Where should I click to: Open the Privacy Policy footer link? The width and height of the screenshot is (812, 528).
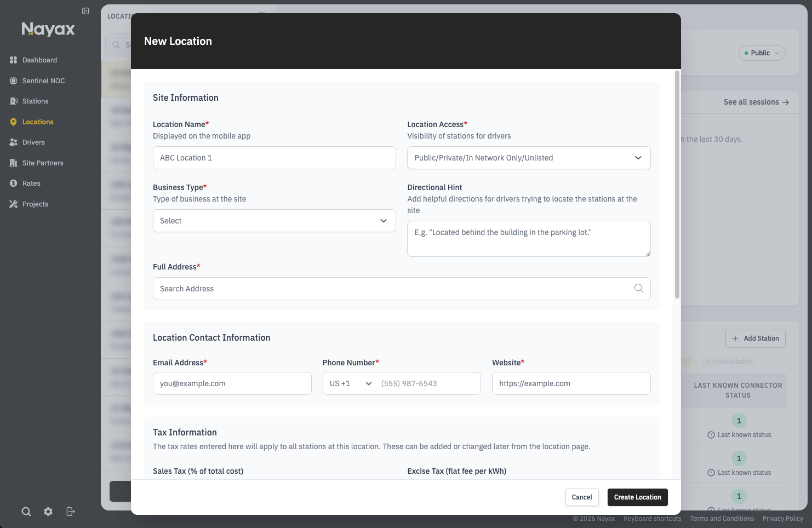(x=783, y=519)
